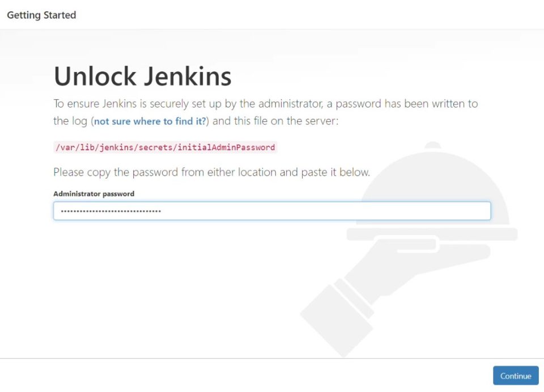
Task: Click the 'Please copy the password' instruction text
Action: (x=211, y=172)
